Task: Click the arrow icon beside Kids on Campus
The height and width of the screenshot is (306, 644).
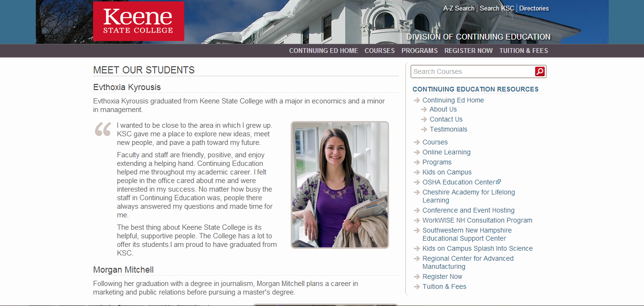Action: pos(417,173)
